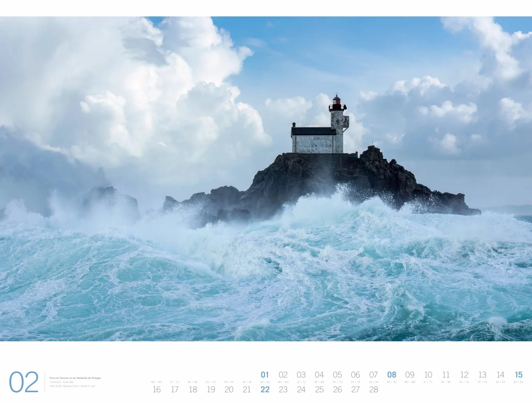The width and height of the screenshot is (532, 403).
Task: Select date 26 in the lower row
Action: [x=337, y=389]
